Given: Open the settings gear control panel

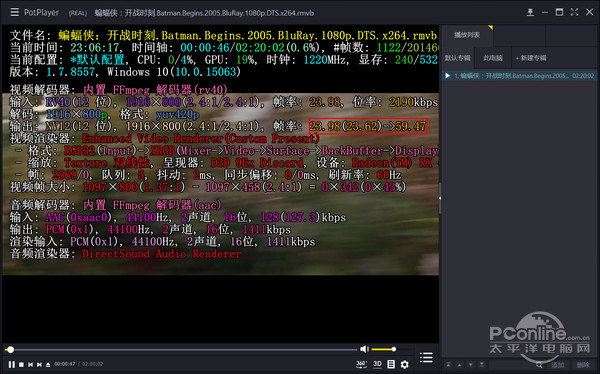Looking at the screenshot, I should pos(404,364).
